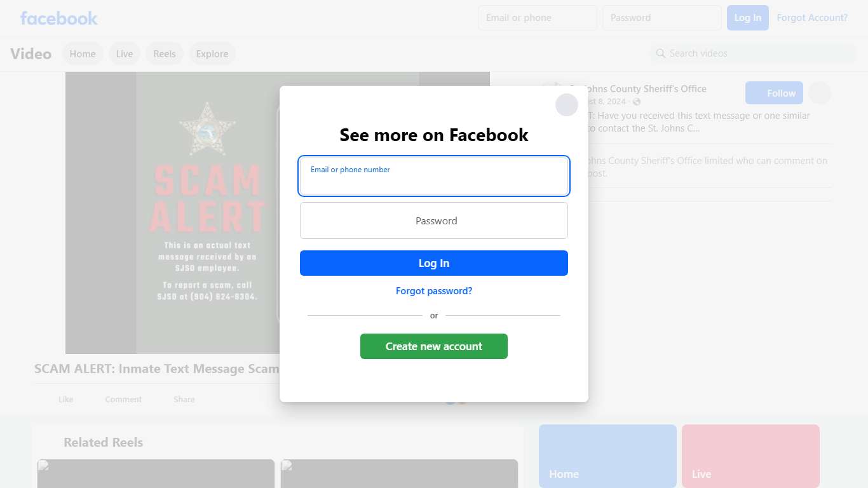
Task: Open the Reels tab
Action: 165,54
